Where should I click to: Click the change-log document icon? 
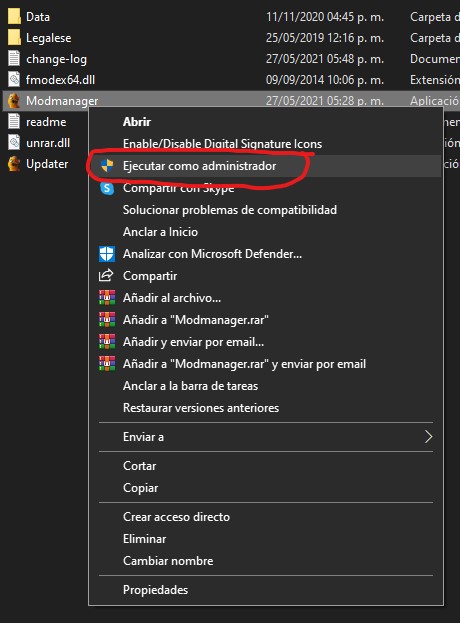pos(14,59)
